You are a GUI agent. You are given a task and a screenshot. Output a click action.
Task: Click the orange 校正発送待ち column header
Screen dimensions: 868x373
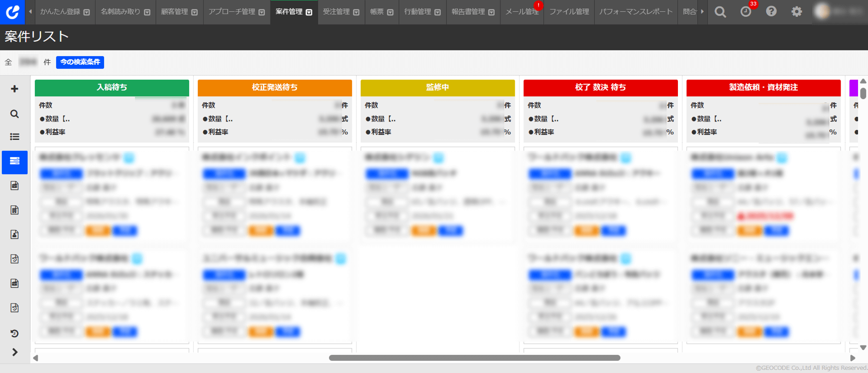(275, 87)
